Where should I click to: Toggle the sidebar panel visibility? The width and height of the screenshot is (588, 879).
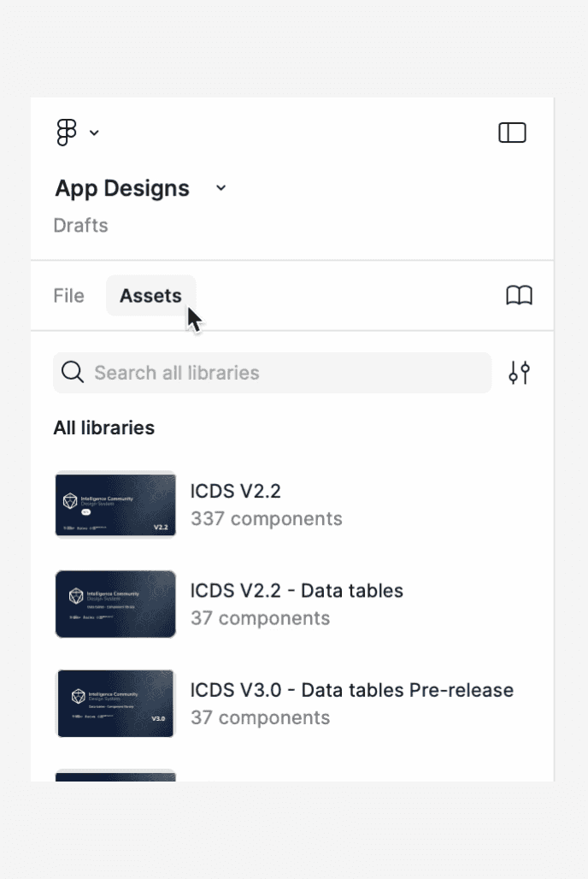[512, 133]
